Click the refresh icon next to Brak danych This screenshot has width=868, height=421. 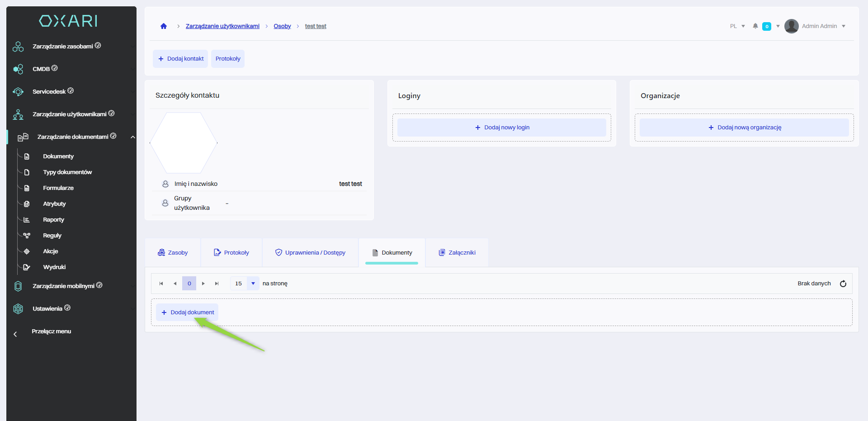pos(843,284)
